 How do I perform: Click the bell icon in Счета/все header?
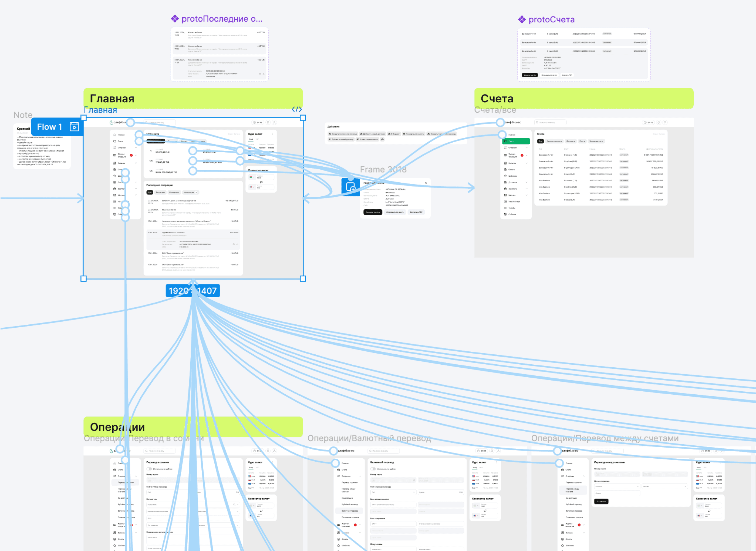[x=658, y=122]
